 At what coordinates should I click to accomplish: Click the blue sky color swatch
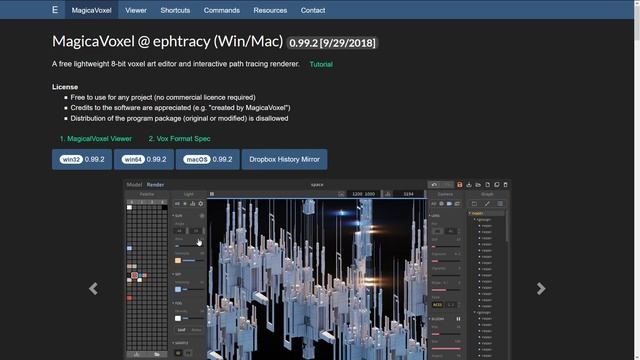[x=178, y=289]
